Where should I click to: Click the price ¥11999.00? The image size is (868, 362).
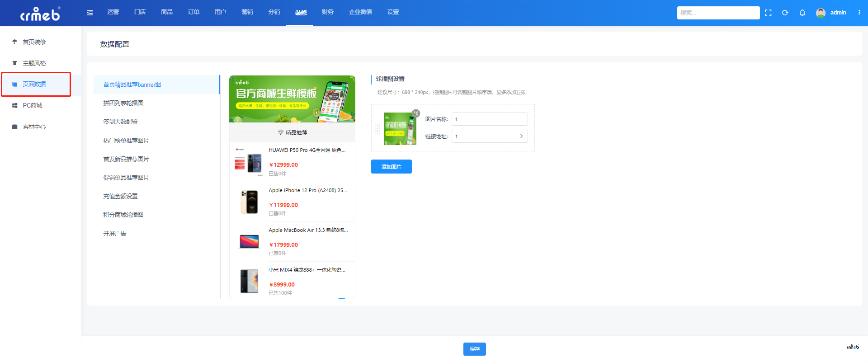(283, 205)
